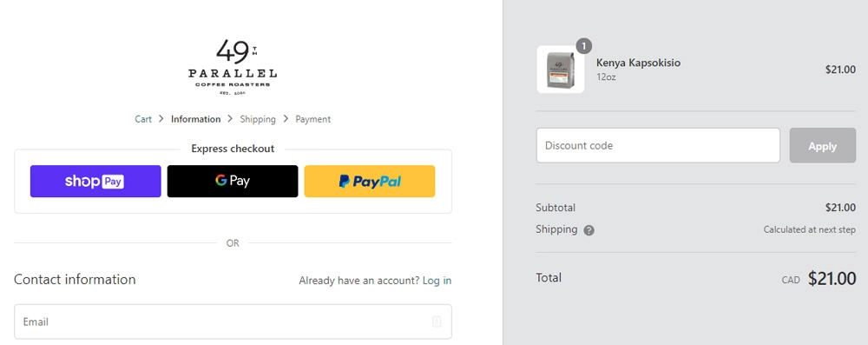Click the chevron after Cart in the breadcrumb

coord(161,119)
